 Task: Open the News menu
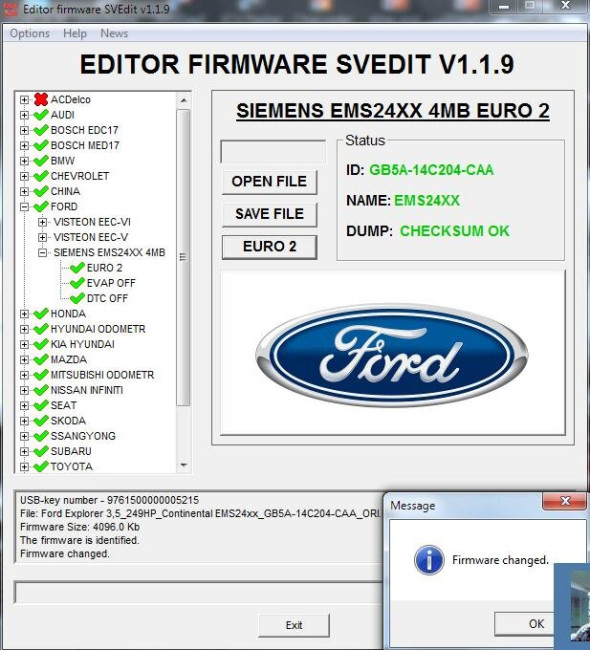(x=114, y=33)
